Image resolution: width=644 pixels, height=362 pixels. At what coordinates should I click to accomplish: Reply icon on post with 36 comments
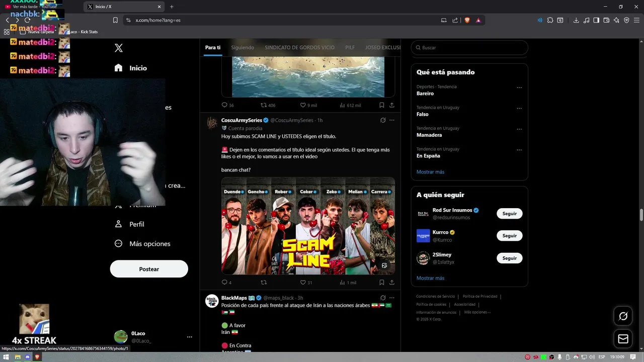coord(224,105)
